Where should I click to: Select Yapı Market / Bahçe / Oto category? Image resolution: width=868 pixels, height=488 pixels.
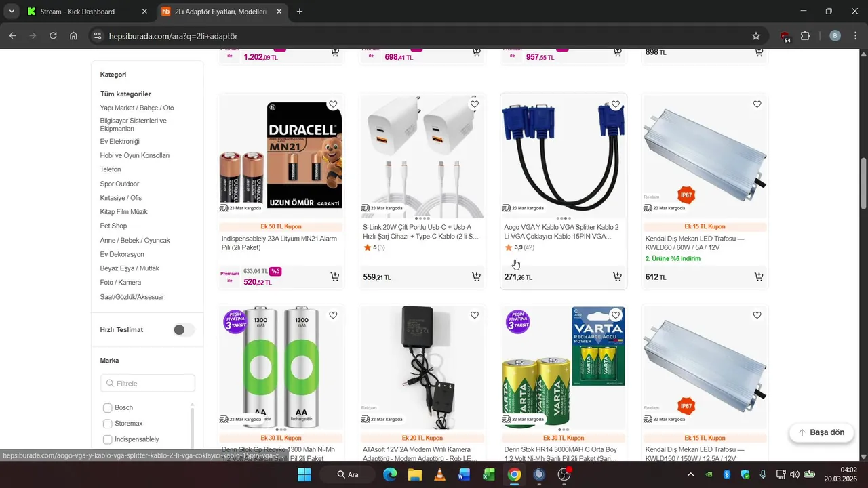pyautogui.click(x=137, y=108)
